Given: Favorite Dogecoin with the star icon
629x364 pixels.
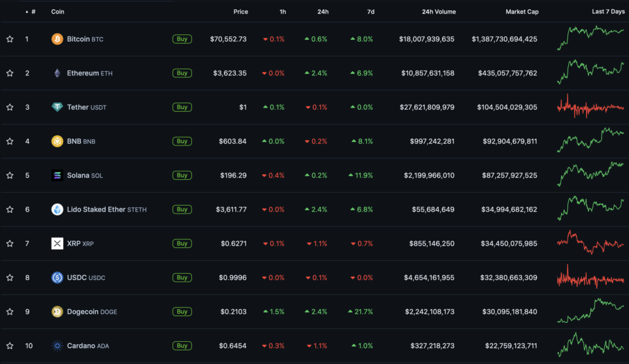Looking at the screenshot, I should click(10, 312).
